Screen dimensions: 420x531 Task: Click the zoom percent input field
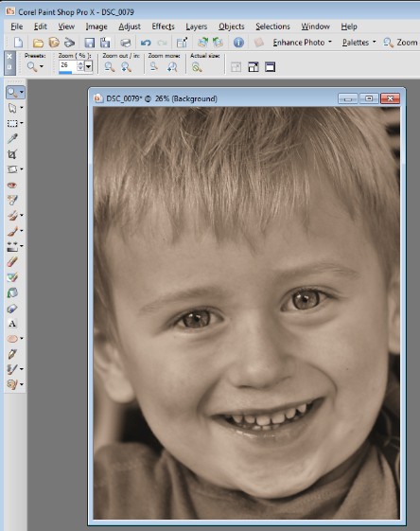tap(68, 65)
